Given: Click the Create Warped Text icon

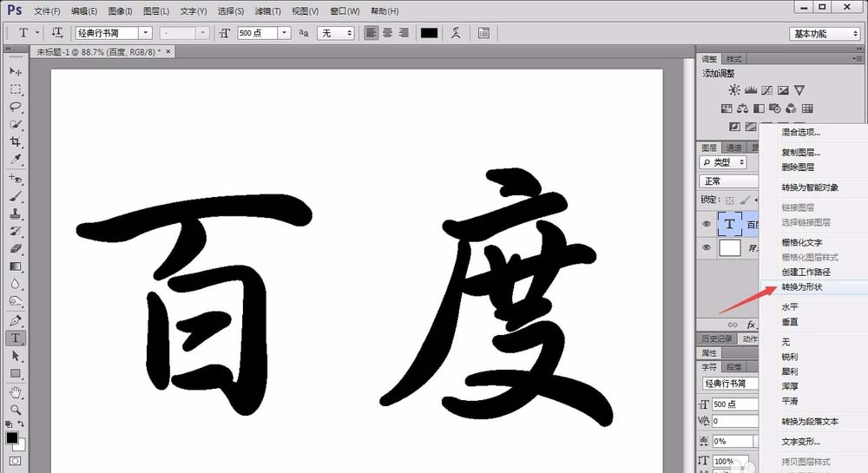Looking at the screenshot, I should coord(456,33).
